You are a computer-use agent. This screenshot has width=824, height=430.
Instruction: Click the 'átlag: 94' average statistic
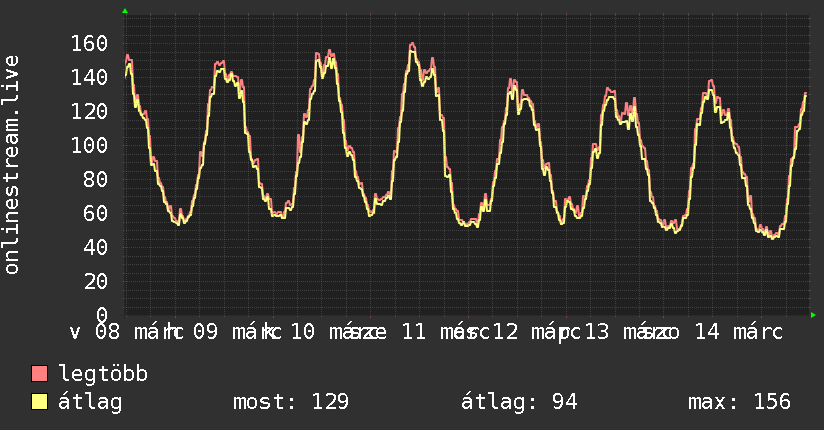click(519, 402)
